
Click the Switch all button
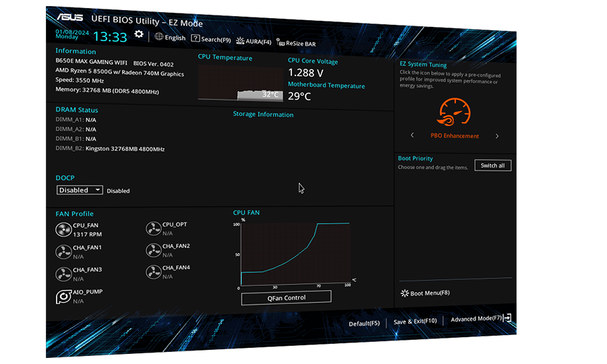[x=493, y=165]
